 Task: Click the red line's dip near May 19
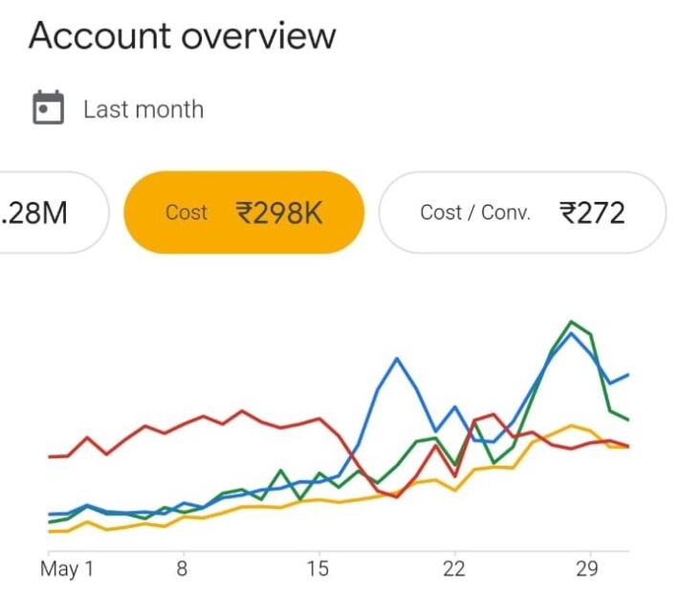(x=396, y=496)
